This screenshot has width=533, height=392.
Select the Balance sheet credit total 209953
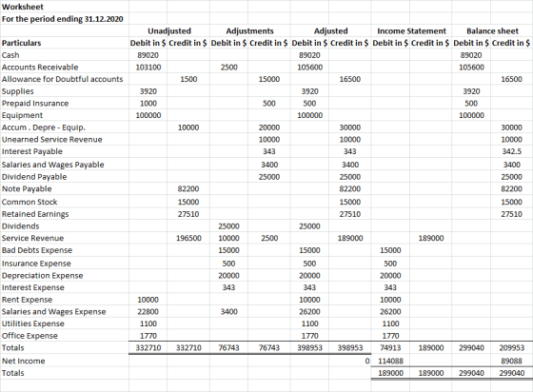tap(512, 348)
